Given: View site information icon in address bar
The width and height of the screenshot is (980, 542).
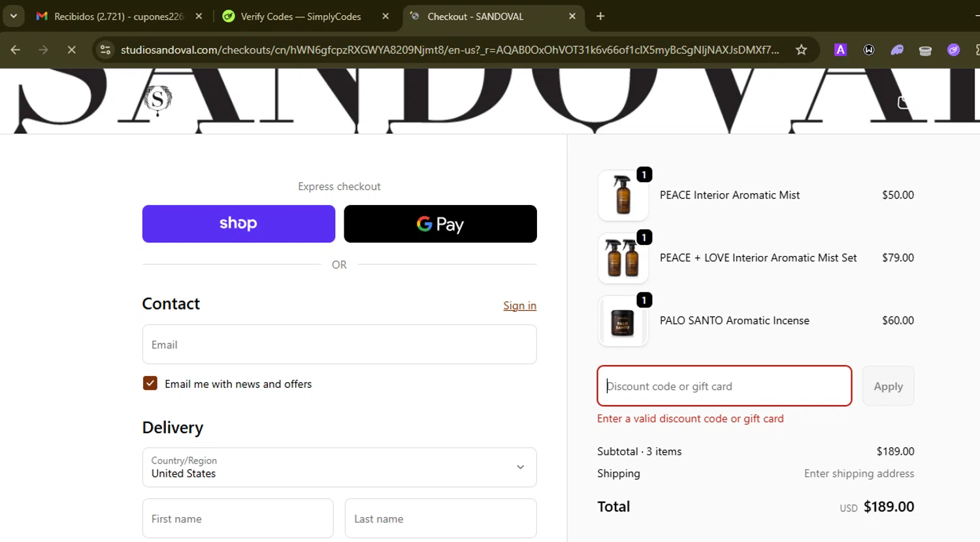Looking at the screenshot, I should point(106,50).
